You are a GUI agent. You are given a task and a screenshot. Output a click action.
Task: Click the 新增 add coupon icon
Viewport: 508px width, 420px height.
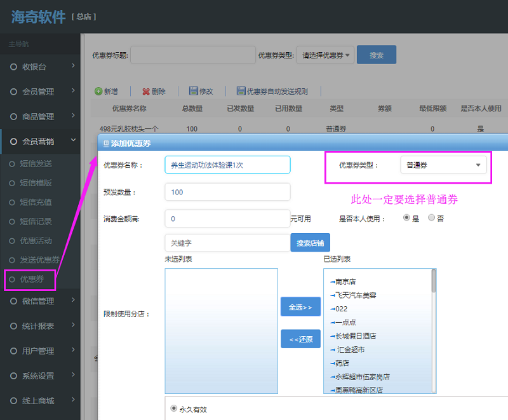click(107, 91)
